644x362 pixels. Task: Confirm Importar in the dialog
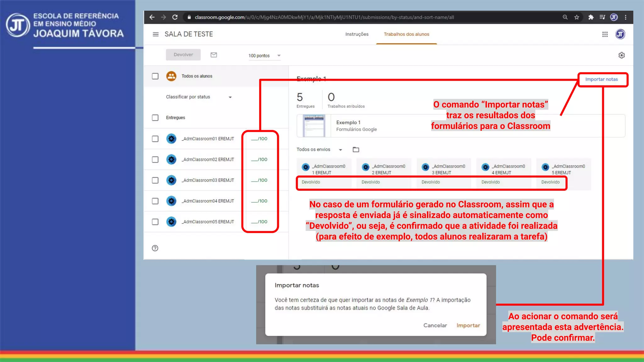[x=468, y=326]
